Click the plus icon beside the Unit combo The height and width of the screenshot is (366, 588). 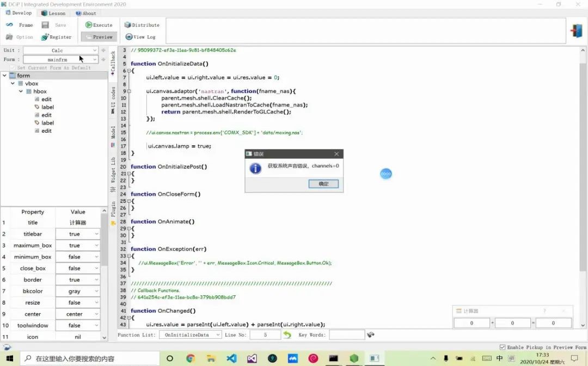[x=103, y=50]
